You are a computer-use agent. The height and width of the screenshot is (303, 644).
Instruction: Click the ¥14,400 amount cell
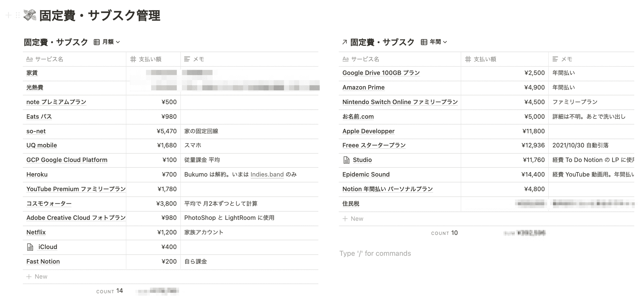click(505, 174)
